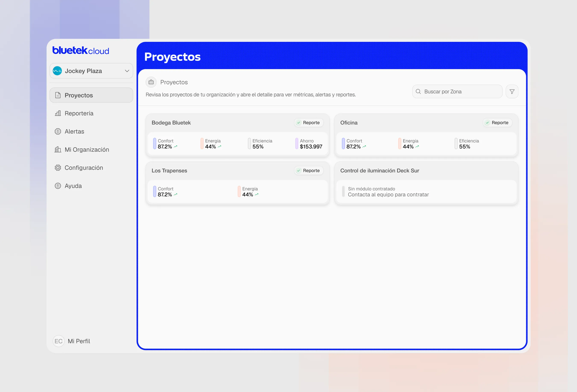Viewport: 577px width, 392px height.
Task: Click the Proyectos page header title
Action: 172,57
